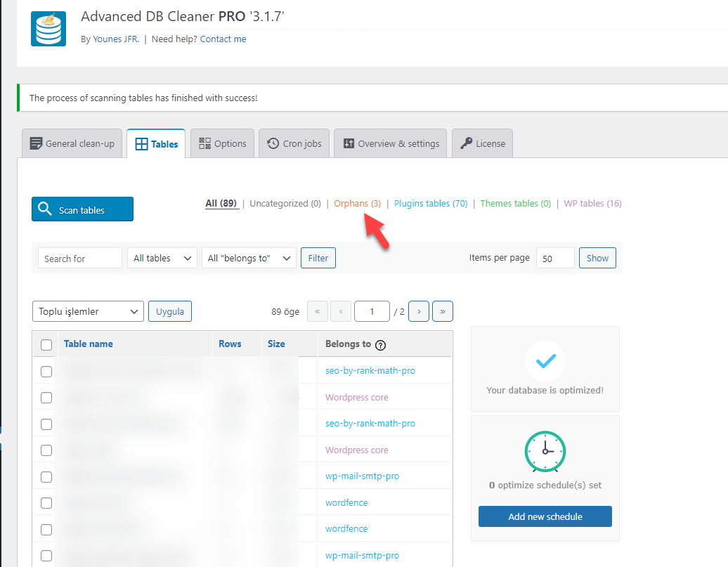The width and height of the screenshot is (728, 567).
Task: Check the first wordfence row checkbox
Action: coord(46,503)
